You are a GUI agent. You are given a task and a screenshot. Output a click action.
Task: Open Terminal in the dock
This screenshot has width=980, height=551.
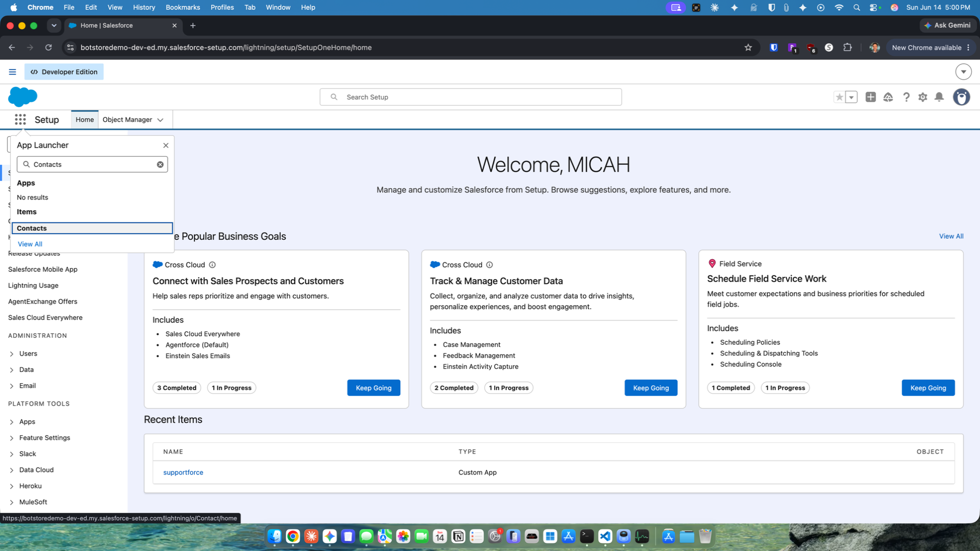[x=587, y=536]
